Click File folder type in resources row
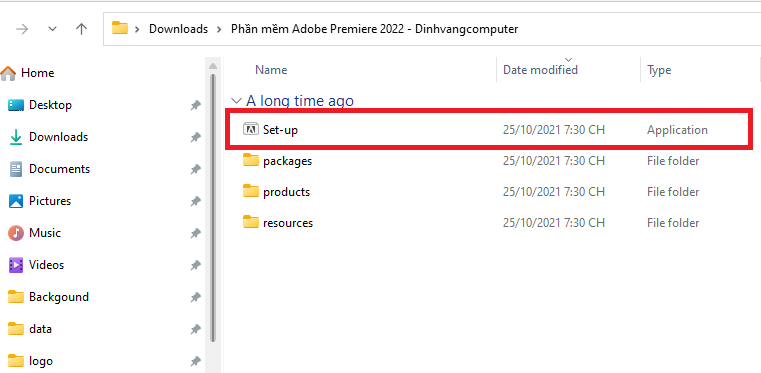The width and height of the screenshot is (761, 373). coord(673,223)
